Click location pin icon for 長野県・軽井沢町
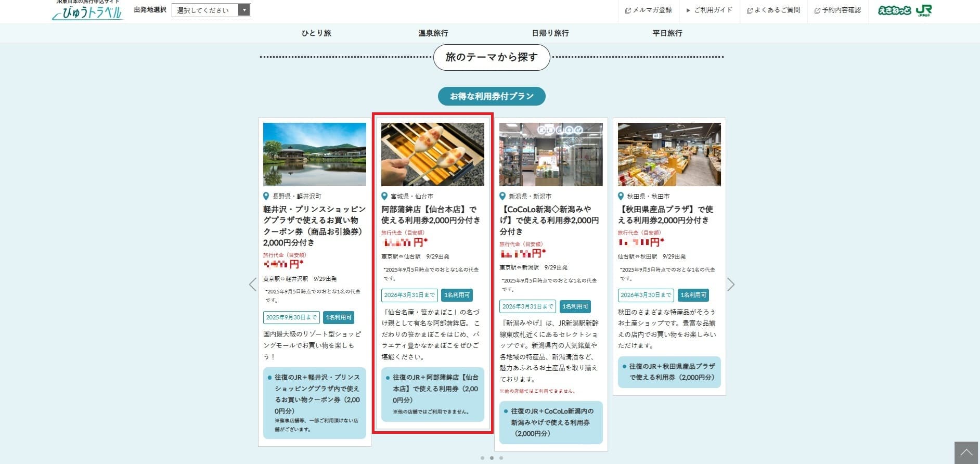The width and height of the screenshot is (980, 464). (267, 196)
